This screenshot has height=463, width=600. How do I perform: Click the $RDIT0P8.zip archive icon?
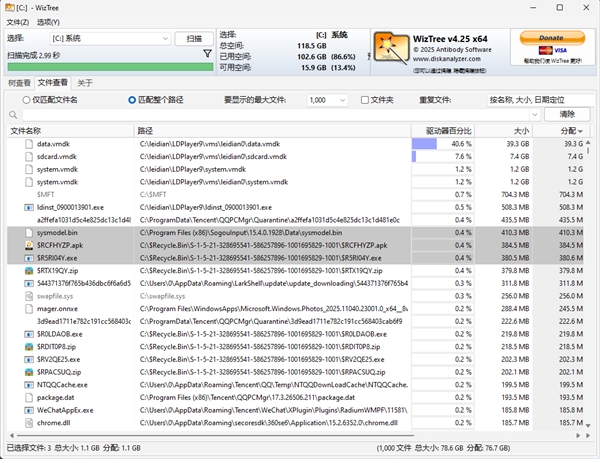29,347
